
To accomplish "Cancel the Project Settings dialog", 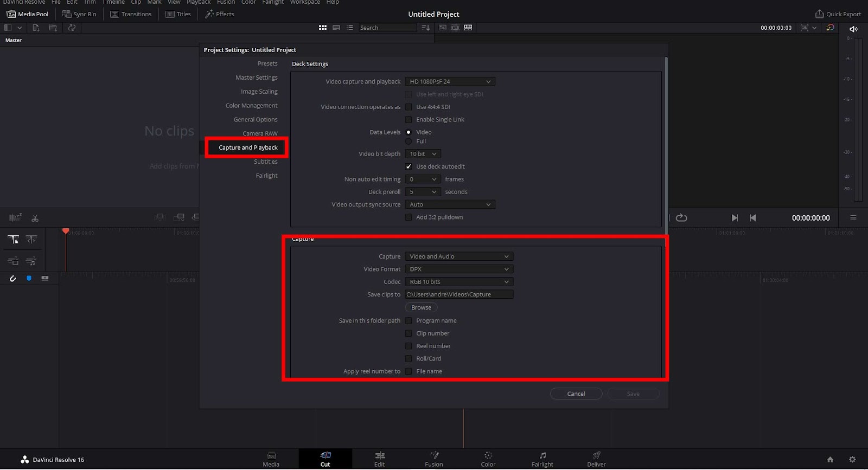I will tap(576, 394).
